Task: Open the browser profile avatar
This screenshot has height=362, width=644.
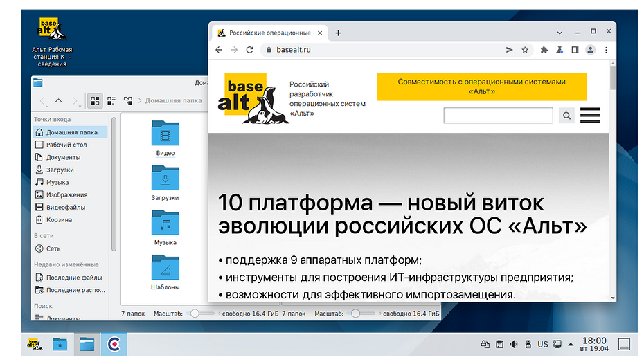Action: click(x=590, y=50)
